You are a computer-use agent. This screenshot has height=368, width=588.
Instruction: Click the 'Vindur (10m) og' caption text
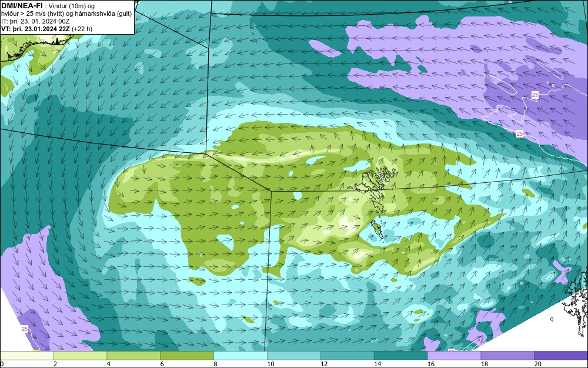(x=72, y=6)
